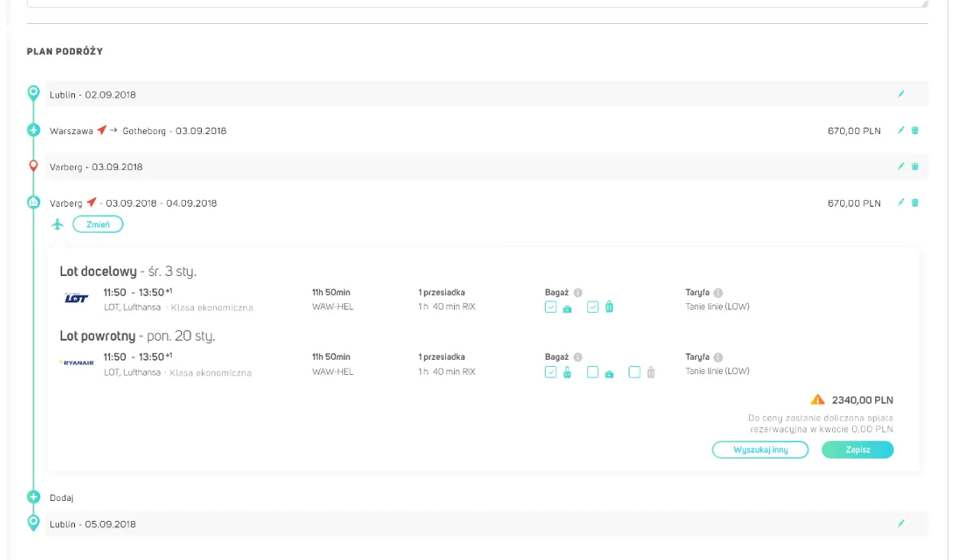The width and height of the screenshot is (955, 560).
Task: Click the 2340,00 PLN total price
Action: (862, 400)
